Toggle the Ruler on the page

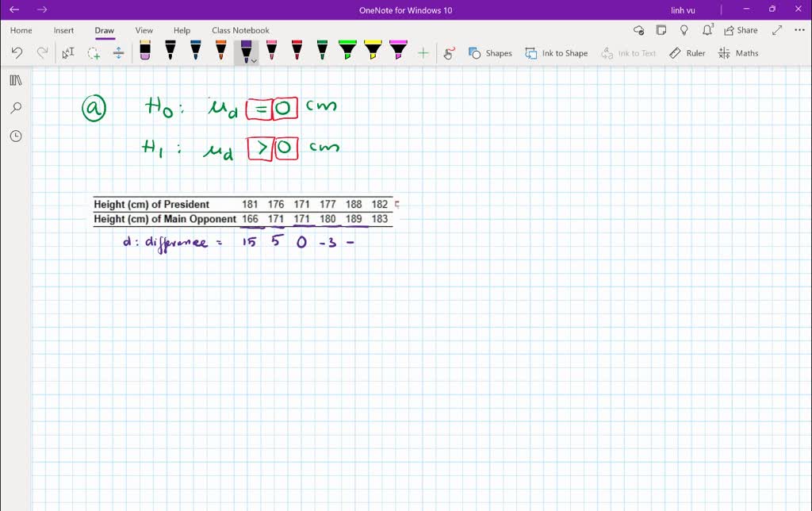[687, 53]
